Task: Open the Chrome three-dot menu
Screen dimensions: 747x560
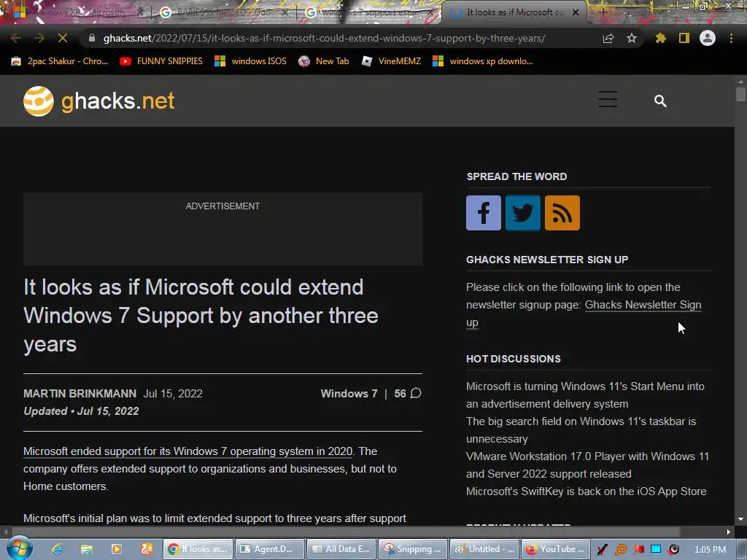Action: pos(731,38)
